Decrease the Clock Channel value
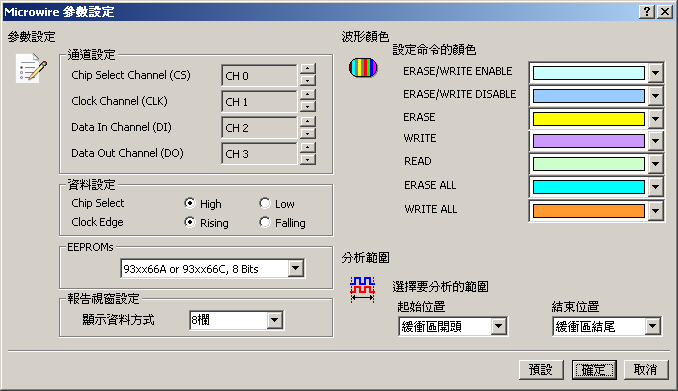This screenshot has height=391, width=678. point(307,106)
